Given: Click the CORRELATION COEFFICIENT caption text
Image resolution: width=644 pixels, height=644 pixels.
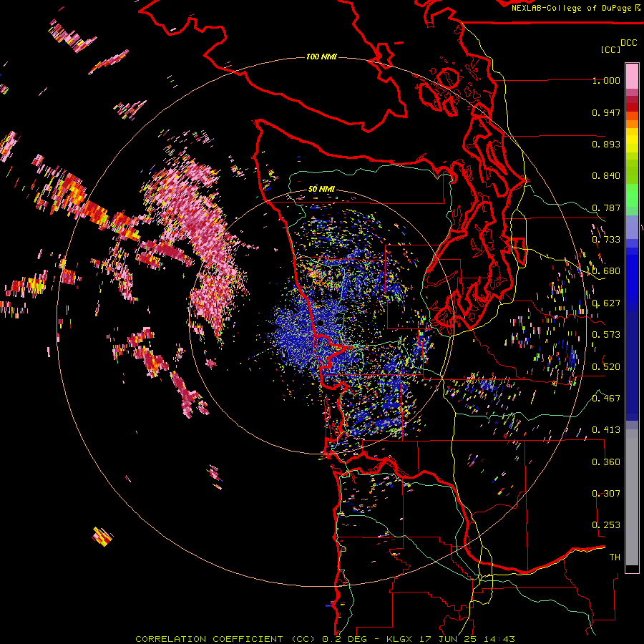Looking at the screenshot, I should tap(209, 639).
